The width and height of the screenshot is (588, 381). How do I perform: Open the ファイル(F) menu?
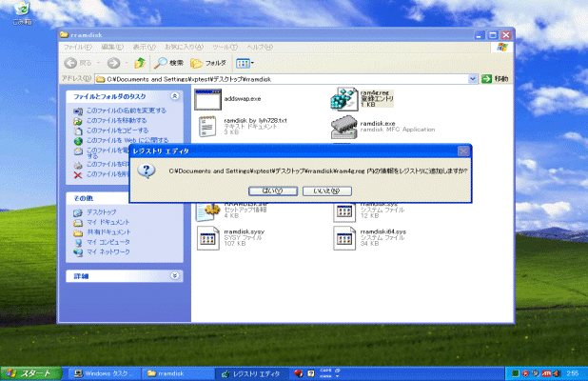pyautogui.click(x=78, y=47)
